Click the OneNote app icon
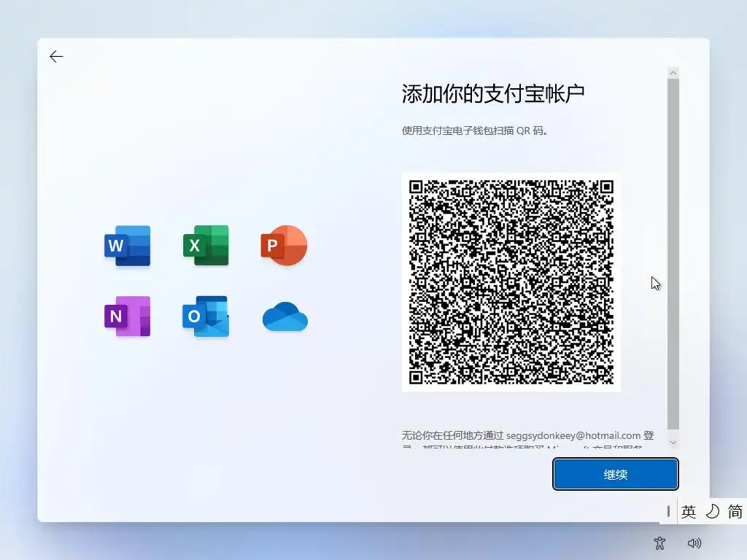This screenshot has height=560, width=747. (127, 316)
